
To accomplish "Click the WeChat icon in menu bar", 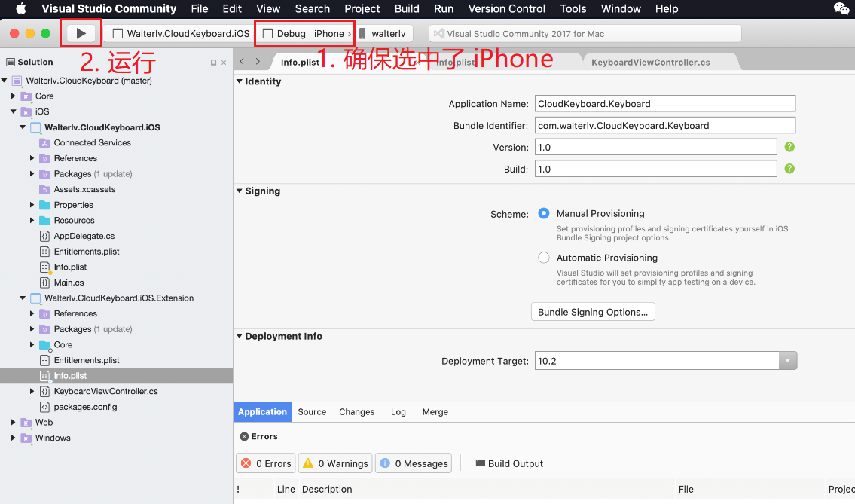I will click(x=841, y=9).
